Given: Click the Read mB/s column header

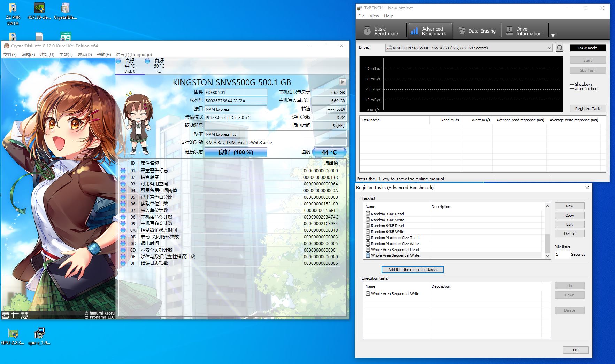Looking at the screenshot, I should point(446,120).
